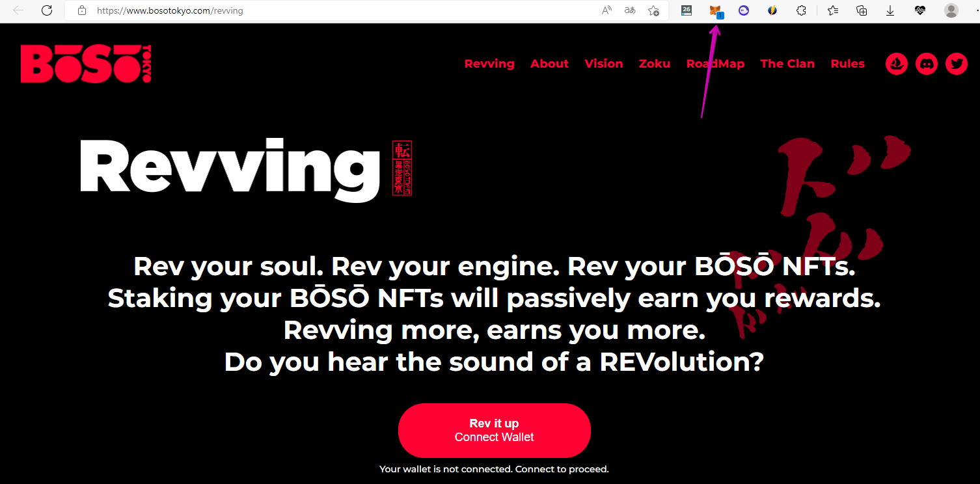Open the Favorites list icon

[833, 10]
